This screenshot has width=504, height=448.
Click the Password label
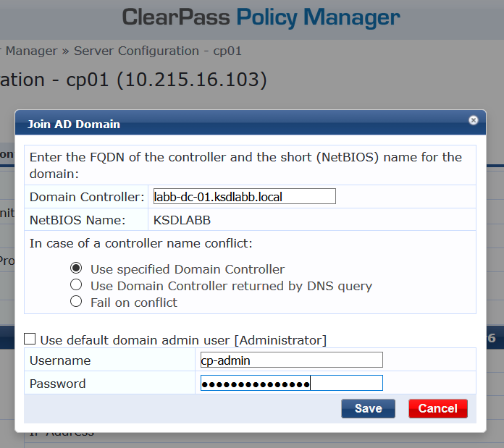coord(57,384)
